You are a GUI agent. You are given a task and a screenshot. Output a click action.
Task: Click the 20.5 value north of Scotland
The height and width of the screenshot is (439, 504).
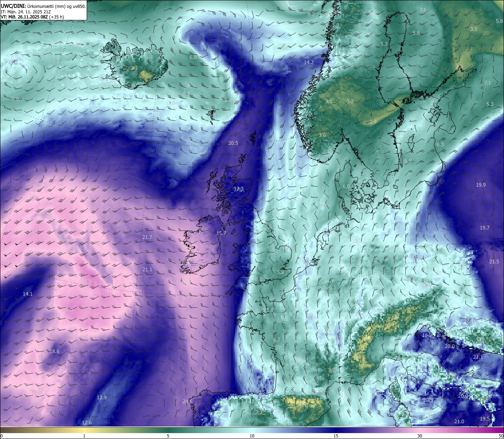click(x=233, y=143)
